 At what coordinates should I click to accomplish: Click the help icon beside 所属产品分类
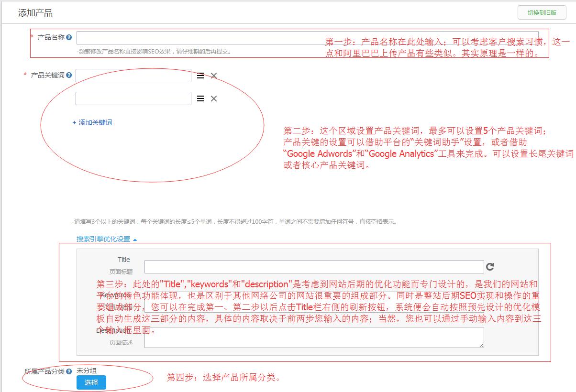click(x=69, y=371)
